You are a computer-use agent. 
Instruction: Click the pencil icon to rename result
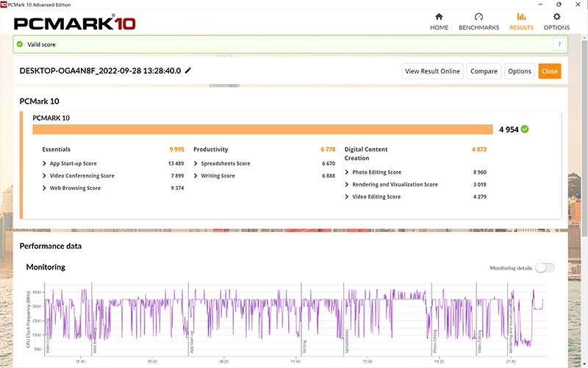[188, 71]
